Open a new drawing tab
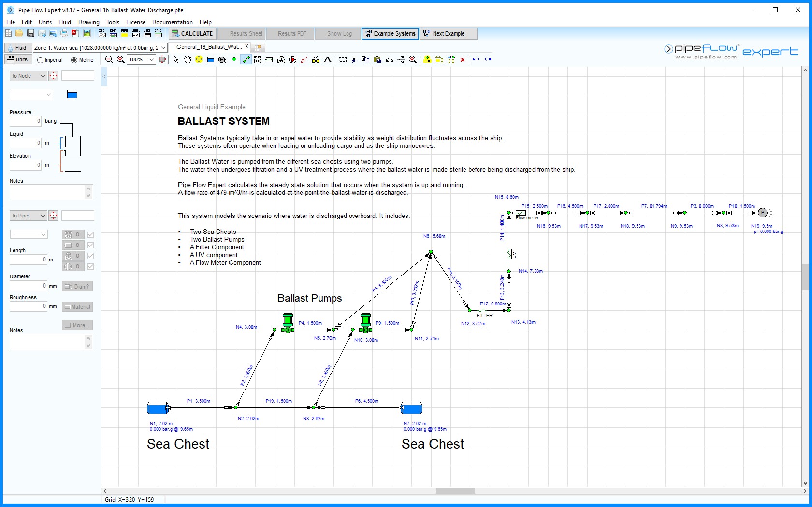This screenshot has width=812, height=507. (258, 47)
